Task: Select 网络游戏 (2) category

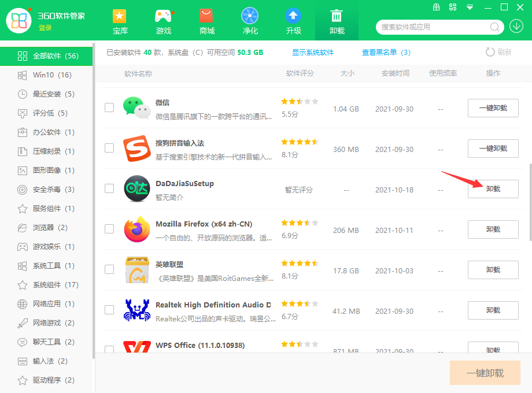Action: click(46, 323)
